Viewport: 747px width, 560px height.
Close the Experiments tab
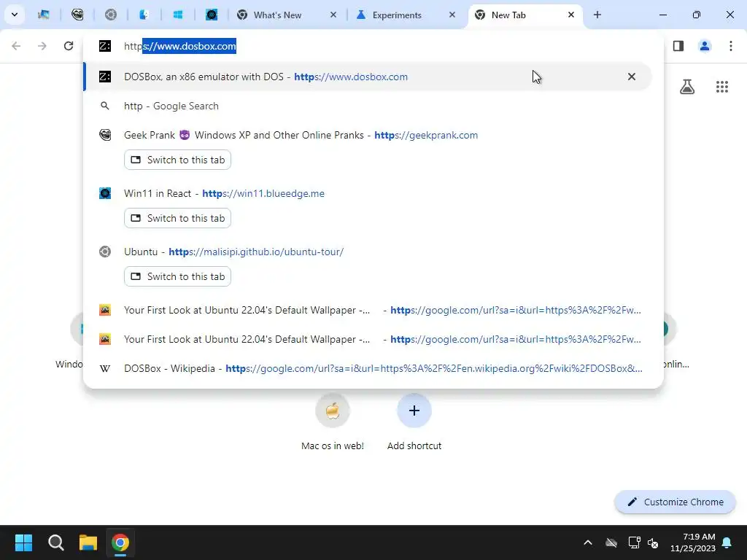[x=452, y=15]
